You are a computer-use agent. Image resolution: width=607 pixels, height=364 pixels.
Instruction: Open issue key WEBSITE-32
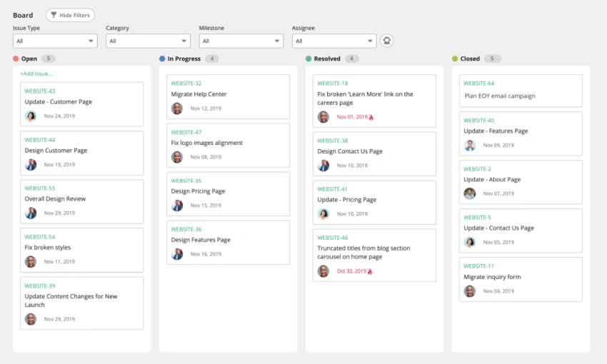coord(186,84)
